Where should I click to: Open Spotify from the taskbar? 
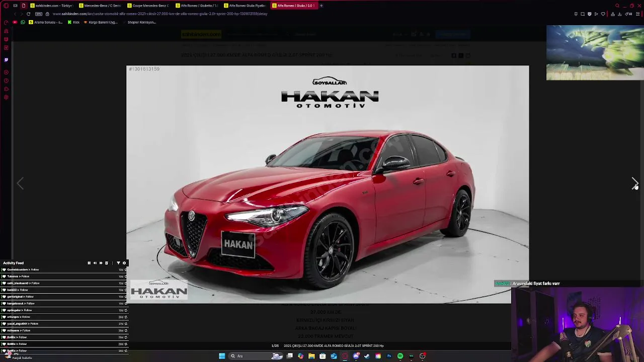pos(400,356)
